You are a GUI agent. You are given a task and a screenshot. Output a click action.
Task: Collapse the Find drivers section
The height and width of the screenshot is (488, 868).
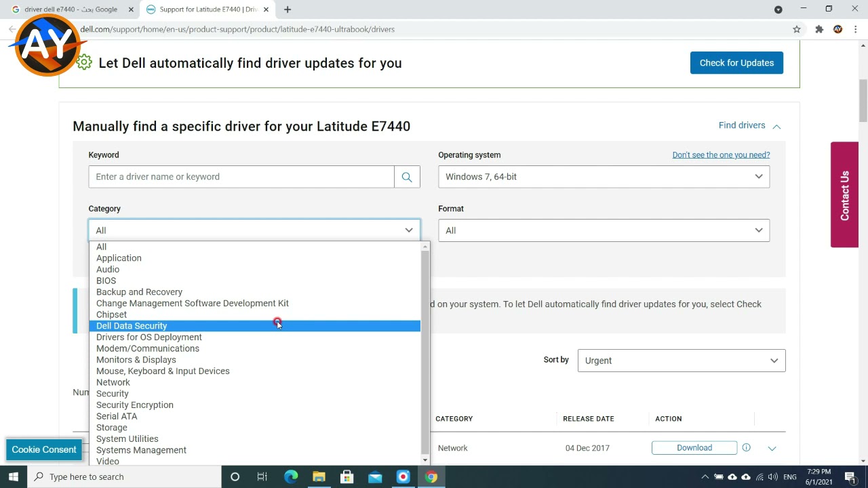[x=750, y=125]
